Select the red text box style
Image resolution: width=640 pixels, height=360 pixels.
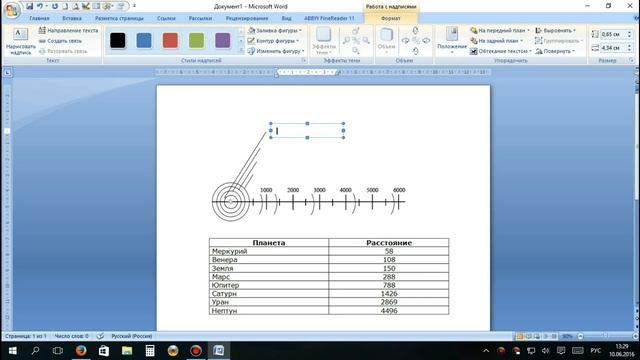pyautogui.click(x=170, y=40)
